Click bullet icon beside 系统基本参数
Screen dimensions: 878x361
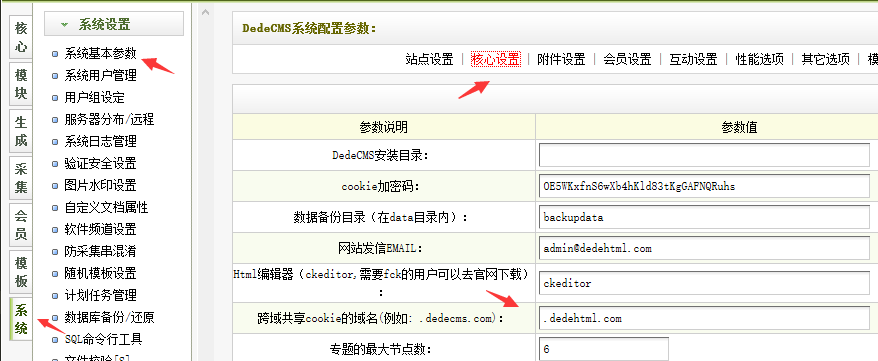(54, 54)
